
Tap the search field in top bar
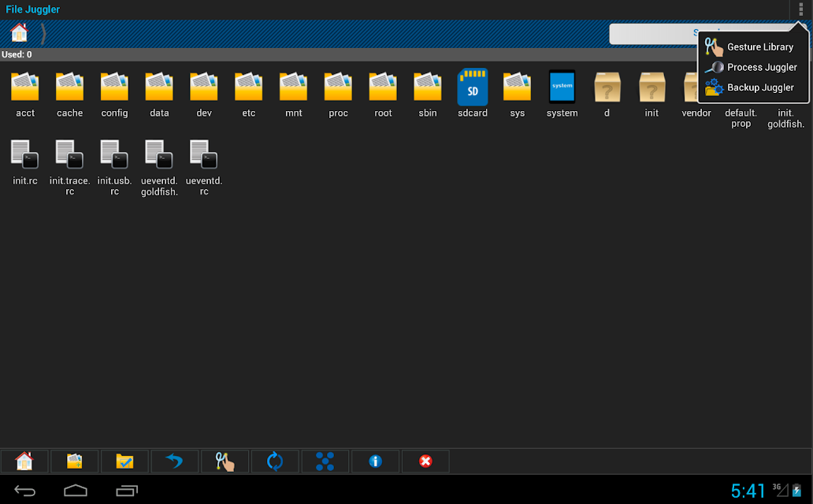[x=653, y=34]
